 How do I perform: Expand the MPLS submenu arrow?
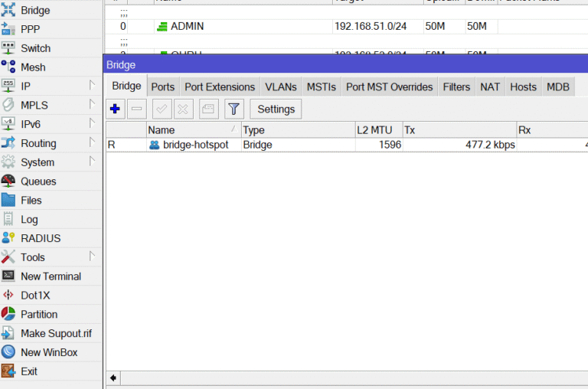click(x=92, y=104)
